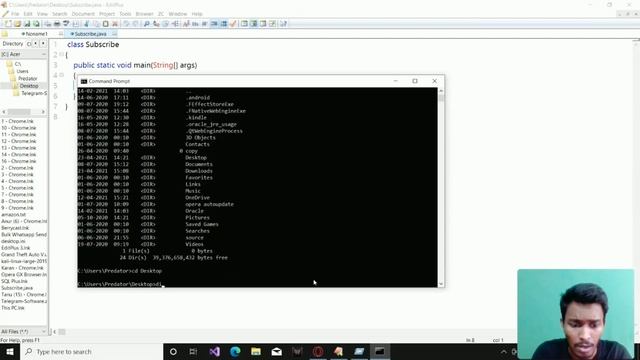Create a new document with New icon
Screen dimensions: 640x360
(x=8, y=24)
